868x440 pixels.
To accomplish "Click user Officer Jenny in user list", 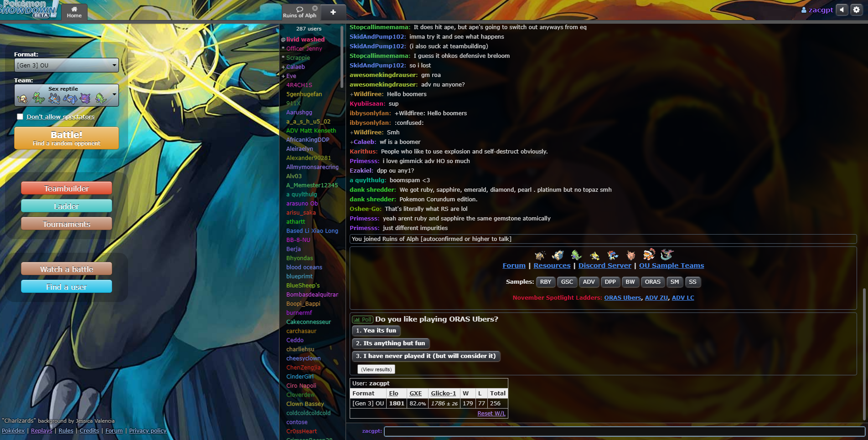I will (x=304, y=49).
